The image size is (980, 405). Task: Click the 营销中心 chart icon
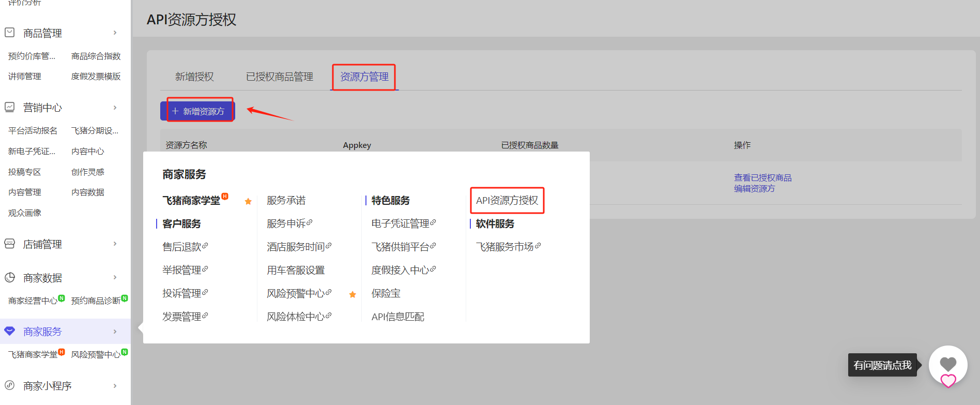pyautogui.click(x=9, y=107)
